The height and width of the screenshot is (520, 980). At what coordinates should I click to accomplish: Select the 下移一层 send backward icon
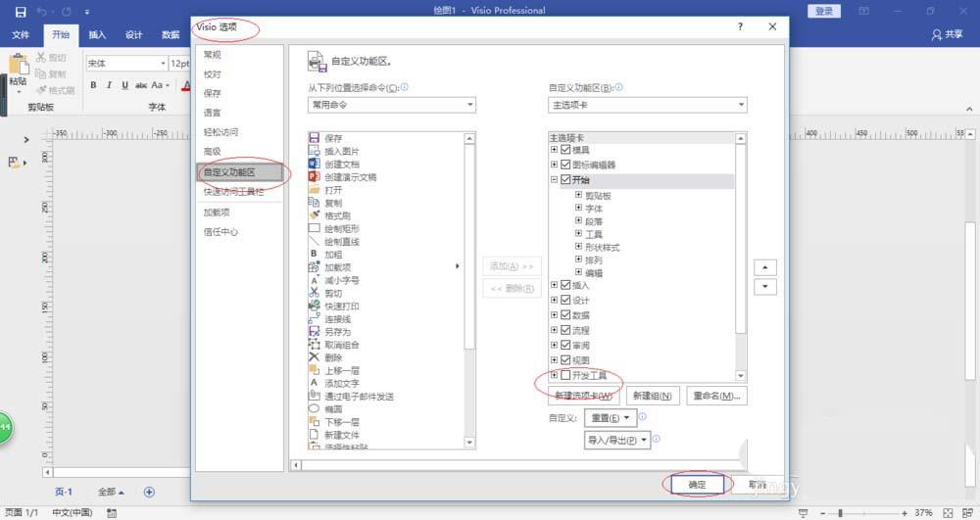[x=315, y=421]
